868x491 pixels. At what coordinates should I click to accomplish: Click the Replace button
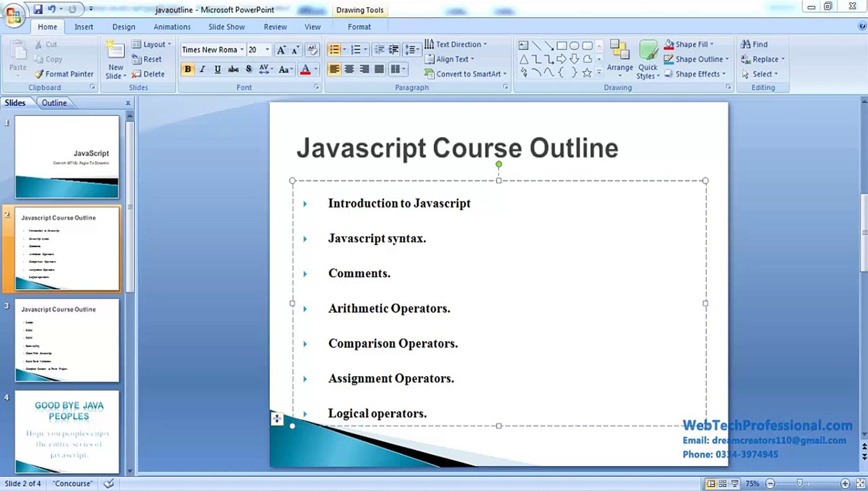763,59
